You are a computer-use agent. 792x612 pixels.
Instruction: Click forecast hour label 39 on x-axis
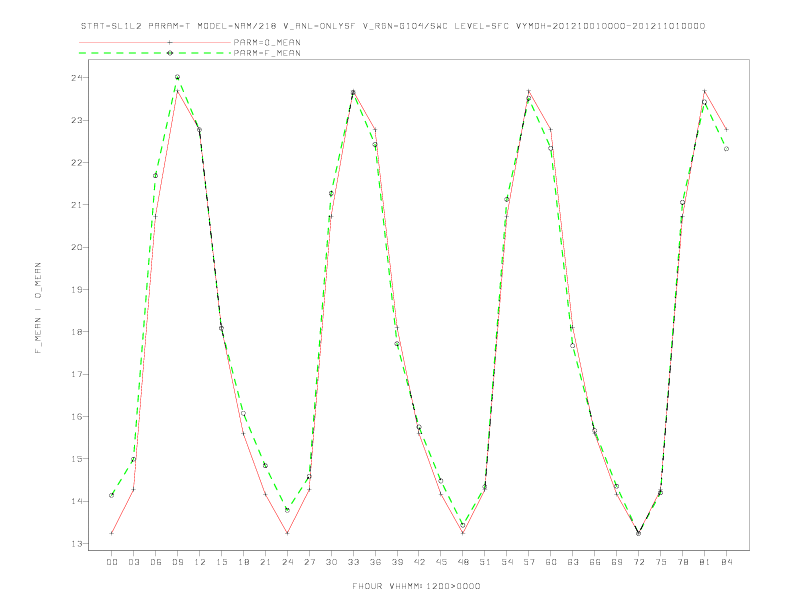pos(397,562)
